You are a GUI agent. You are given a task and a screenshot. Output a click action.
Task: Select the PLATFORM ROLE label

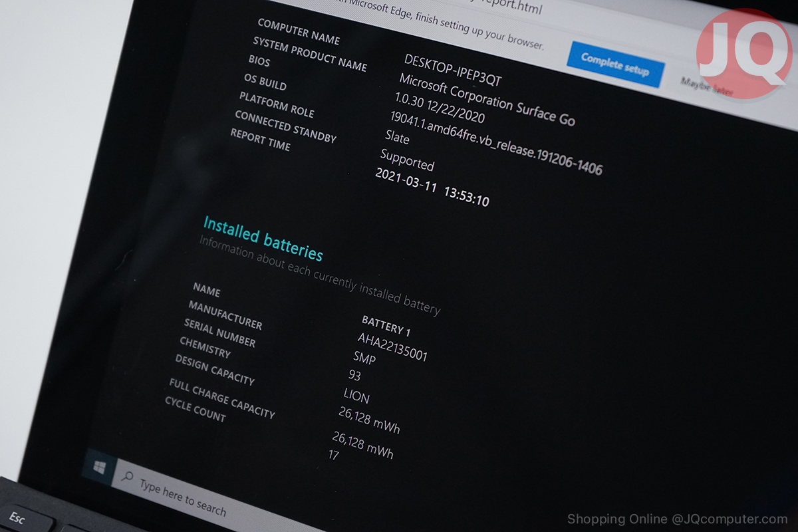pos(277,104)
